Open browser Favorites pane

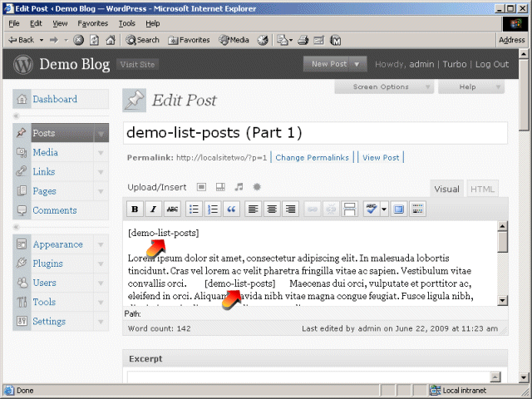(x=189, y=40)
